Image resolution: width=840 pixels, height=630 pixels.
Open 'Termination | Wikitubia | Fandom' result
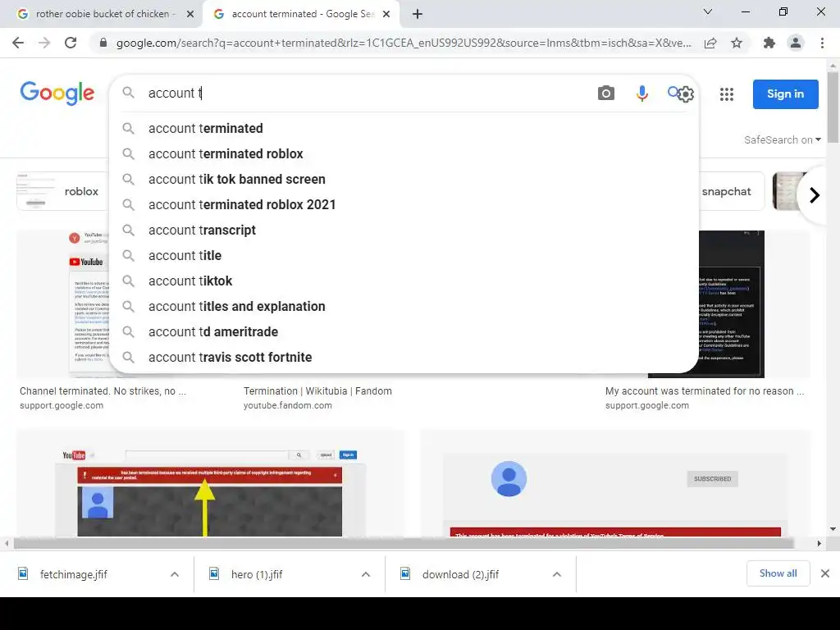coord(317,391)
